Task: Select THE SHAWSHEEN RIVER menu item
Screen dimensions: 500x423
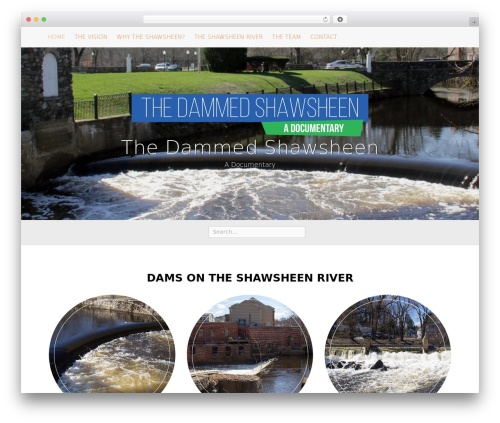Action: point(228,37)
